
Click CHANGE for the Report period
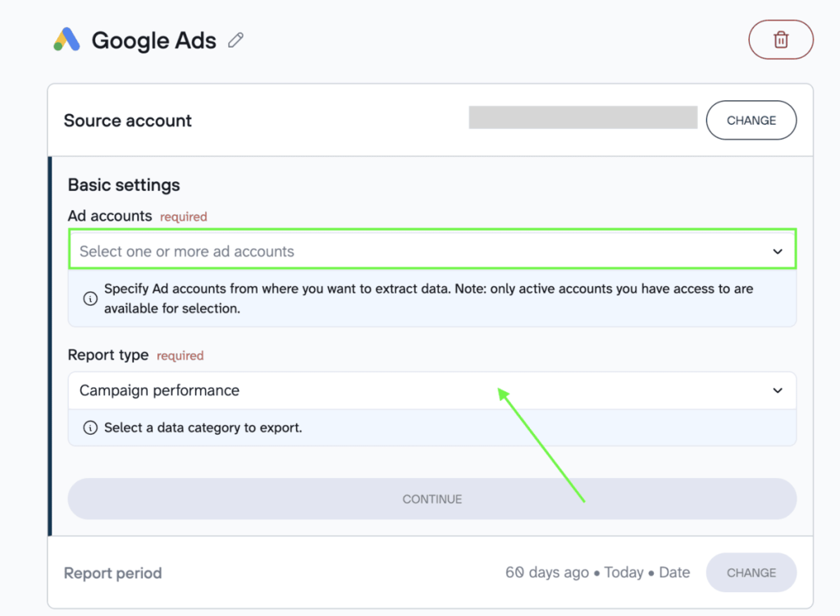click(751, 573)
